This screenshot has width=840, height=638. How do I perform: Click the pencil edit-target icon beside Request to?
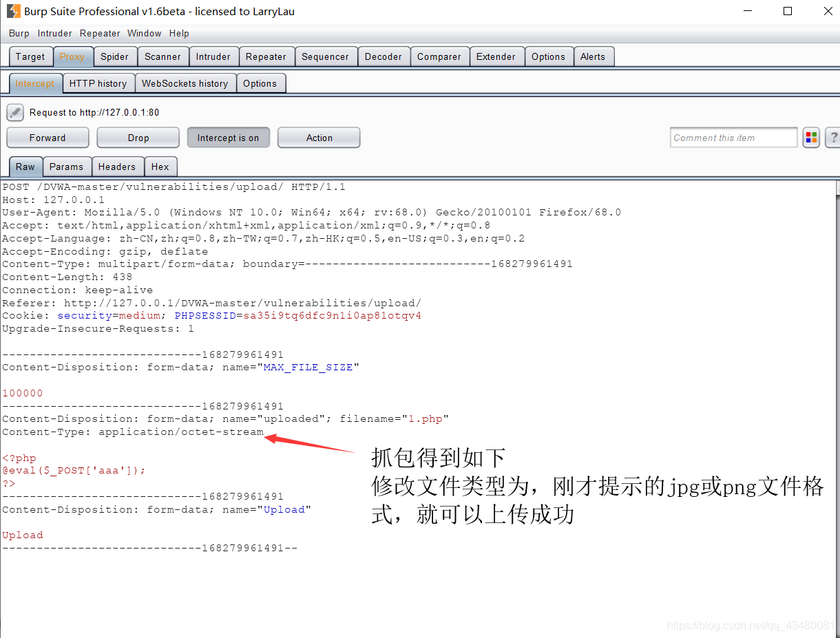tap(15, 112)
